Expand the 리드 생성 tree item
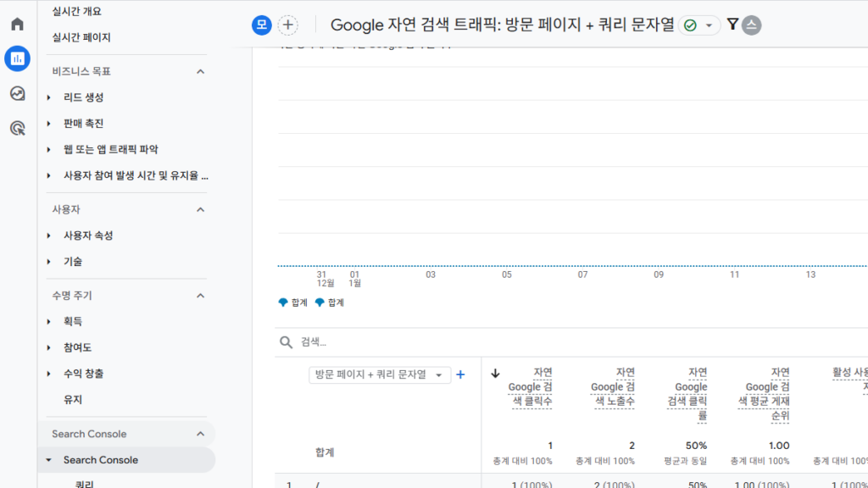Image resolution: width=868 pixels, height=488 pixels. [49, 97]
